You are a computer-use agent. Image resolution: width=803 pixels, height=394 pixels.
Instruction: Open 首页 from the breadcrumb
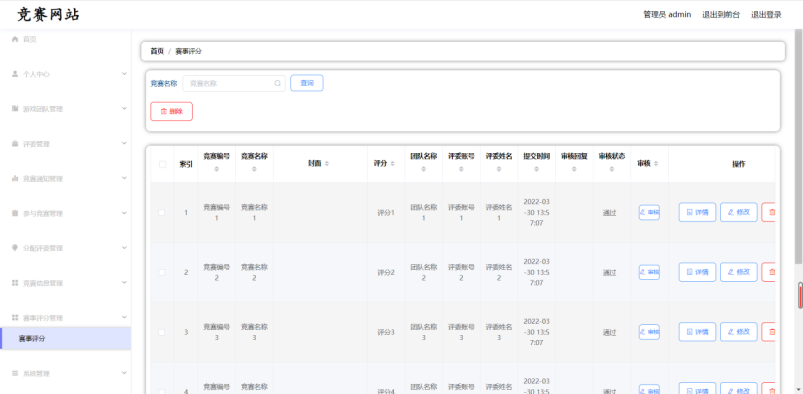[157, 51]
